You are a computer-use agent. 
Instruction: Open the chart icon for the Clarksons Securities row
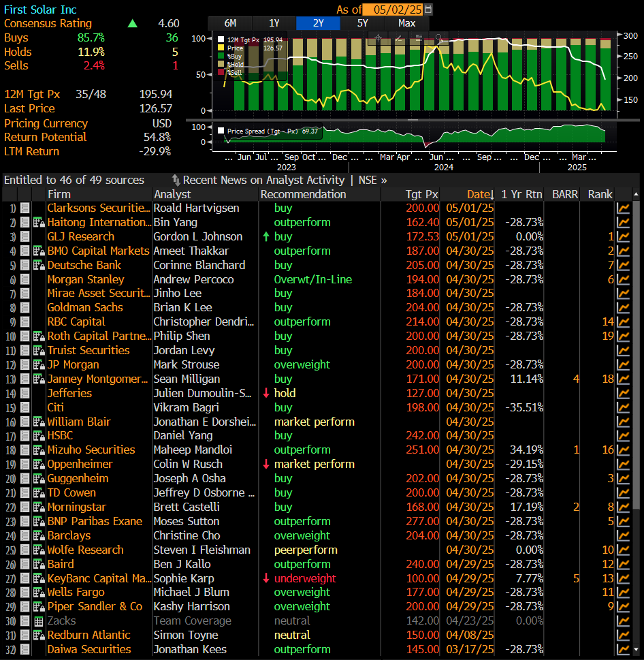623,208
